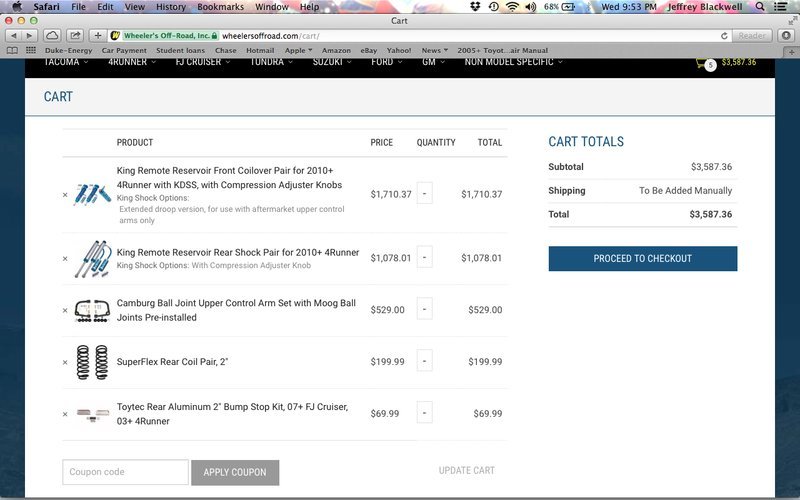This screenshot has height=500, width=800.
Task: Open Spotlight search magnifier
Action: pyautogui.click(x=760, y=7)
